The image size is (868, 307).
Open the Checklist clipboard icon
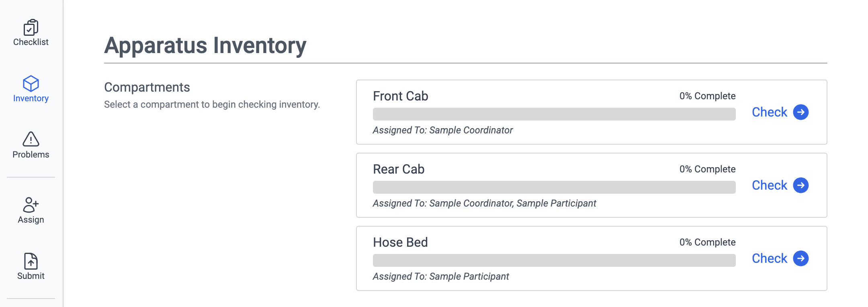[31, 27]
